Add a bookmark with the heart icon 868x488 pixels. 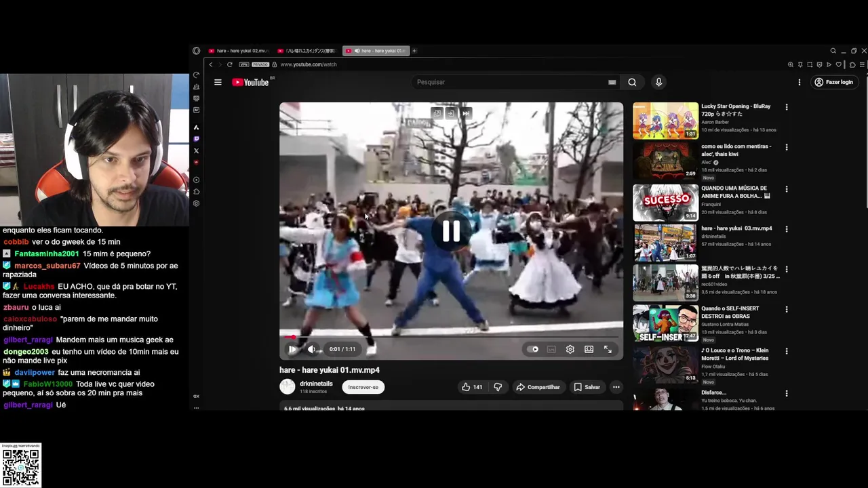click(838, 64)
